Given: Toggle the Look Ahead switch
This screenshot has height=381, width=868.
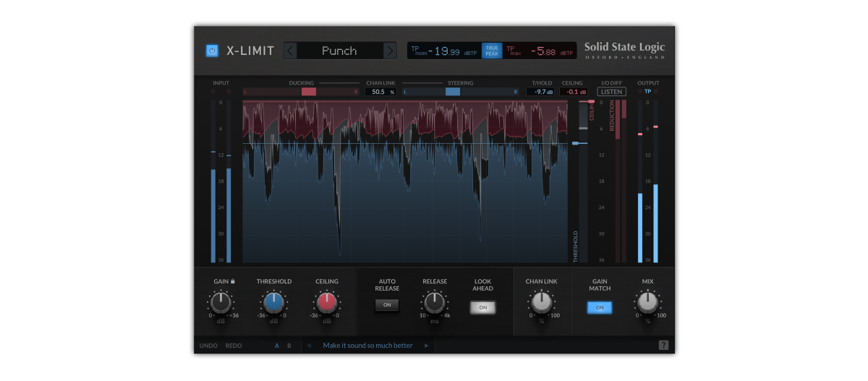Looking at the screenshot, I should 482,307.
